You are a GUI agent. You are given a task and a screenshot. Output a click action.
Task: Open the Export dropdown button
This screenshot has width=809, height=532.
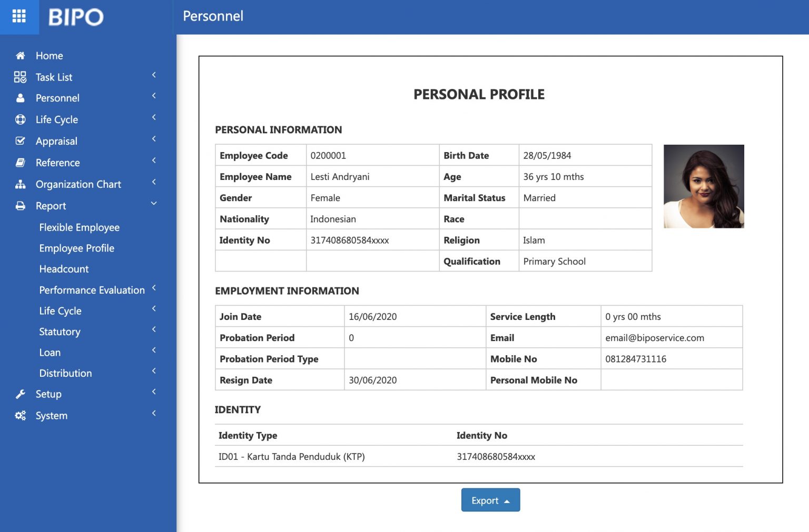pos(490,500)
